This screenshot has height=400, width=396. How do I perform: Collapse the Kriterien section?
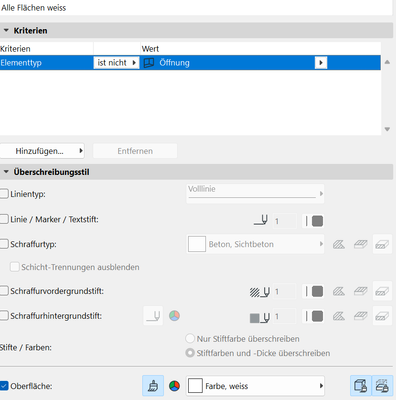click(6, 30)
